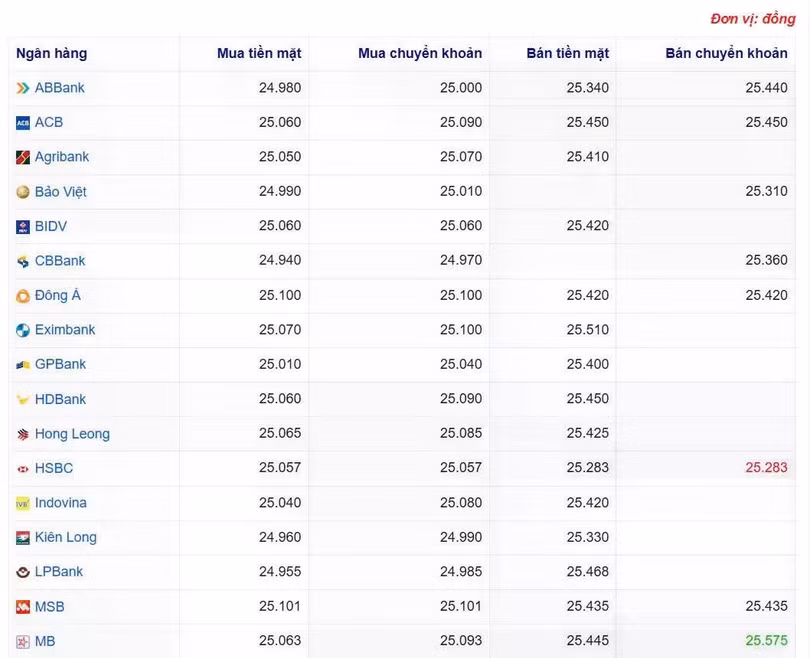Open the CBBank link
810x658 pixels.
60,261
